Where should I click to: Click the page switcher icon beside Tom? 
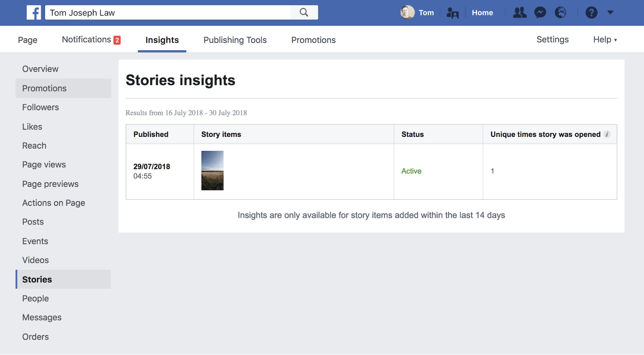[x=452, y=12]
